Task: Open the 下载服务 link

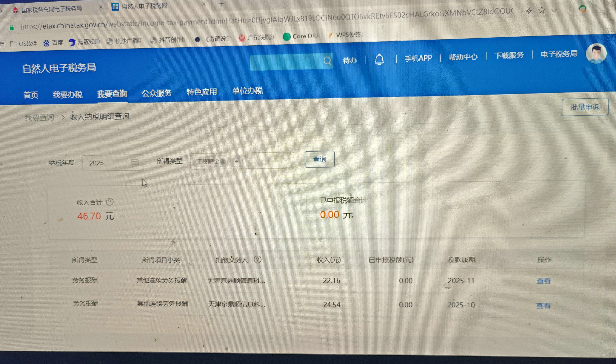Action: click(509, 55)
